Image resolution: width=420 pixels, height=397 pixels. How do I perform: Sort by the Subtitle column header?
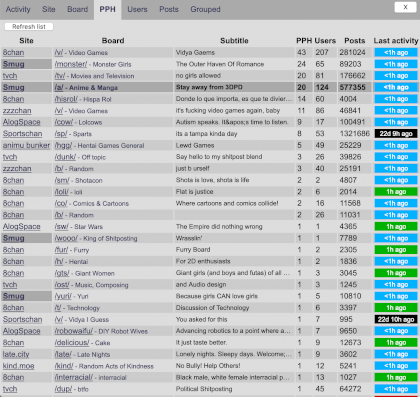[x=234, y=41]
